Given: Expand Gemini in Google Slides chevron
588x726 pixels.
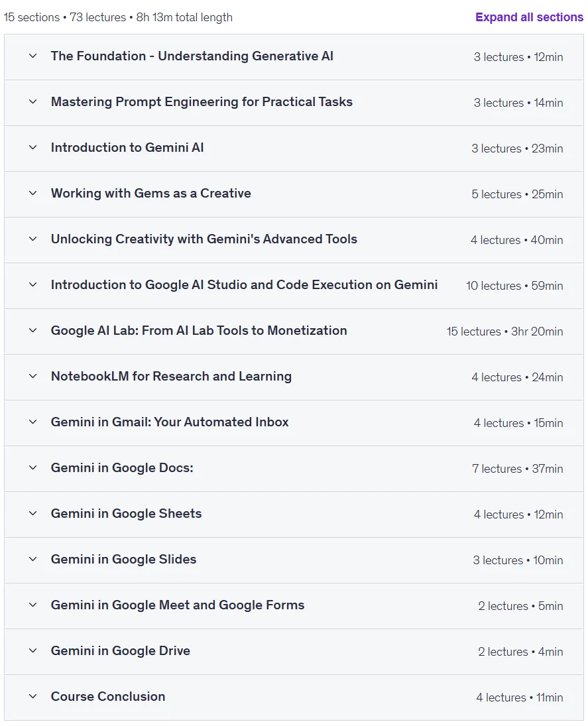Looking at the screenshot, I should pyautogui.click(x=33, y=560).
